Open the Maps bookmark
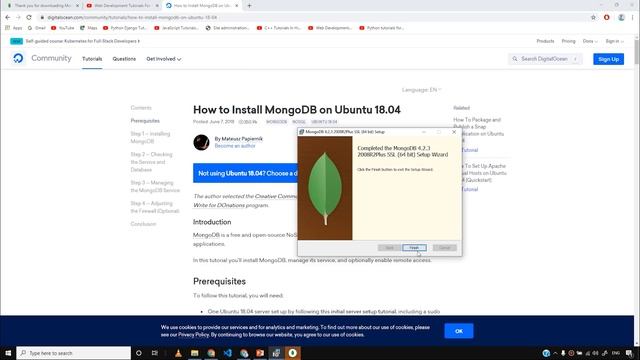 (x=89, y=28)
